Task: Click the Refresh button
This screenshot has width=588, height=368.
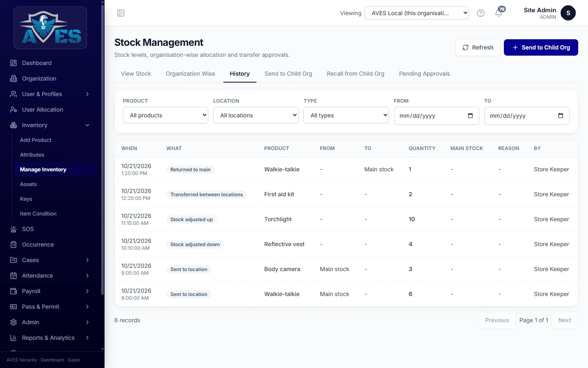Action: tap(478, 47)
